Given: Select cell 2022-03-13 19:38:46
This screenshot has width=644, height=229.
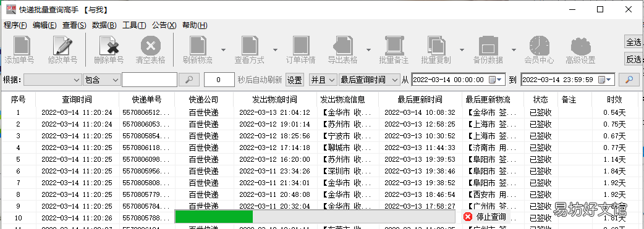Looking at the screenshot, I should coord(420,171).
